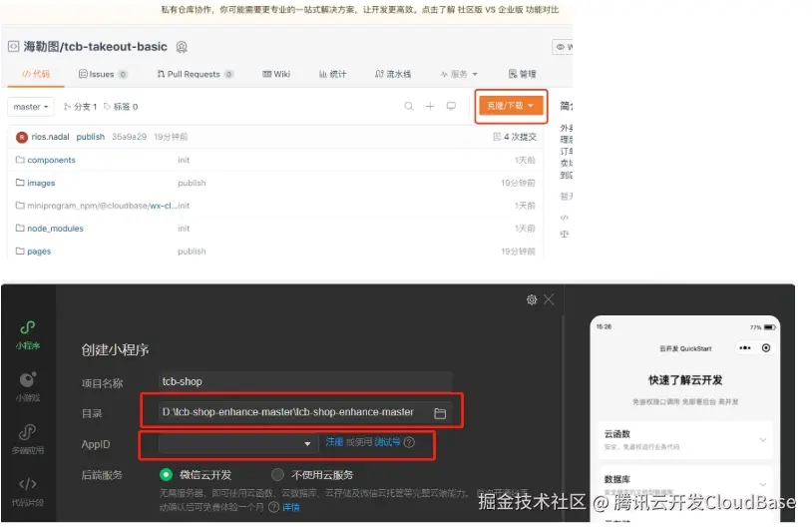Click the 注册 link
Screen dimensions: 812x528
click(334, 442)
